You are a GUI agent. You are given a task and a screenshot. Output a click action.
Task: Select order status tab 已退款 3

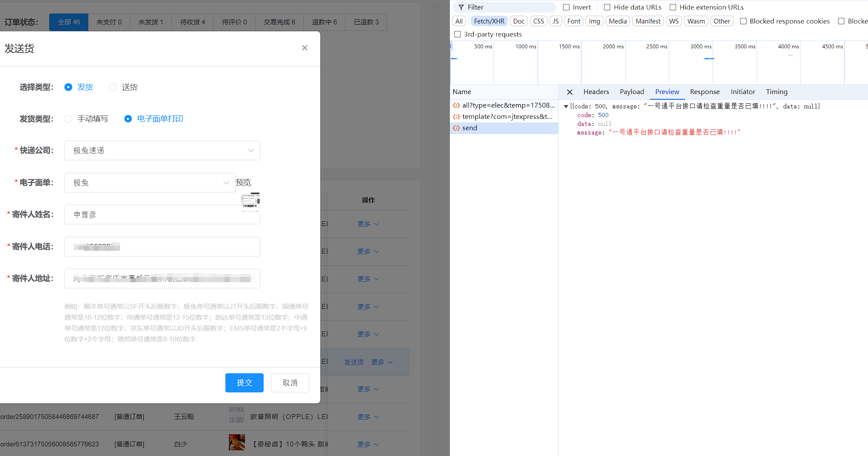tap(366, 22)
